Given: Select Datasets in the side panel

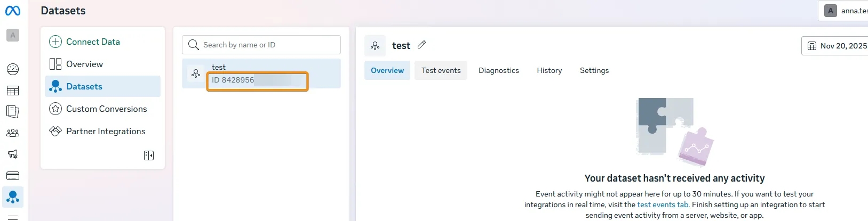Looking at the screenshot, I should 102,86.
